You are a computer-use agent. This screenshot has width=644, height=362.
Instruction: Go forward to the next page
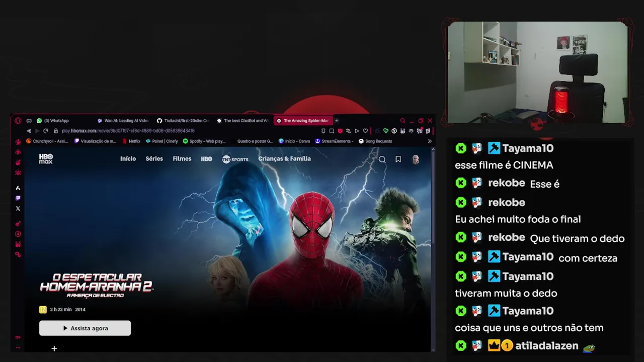37,131
